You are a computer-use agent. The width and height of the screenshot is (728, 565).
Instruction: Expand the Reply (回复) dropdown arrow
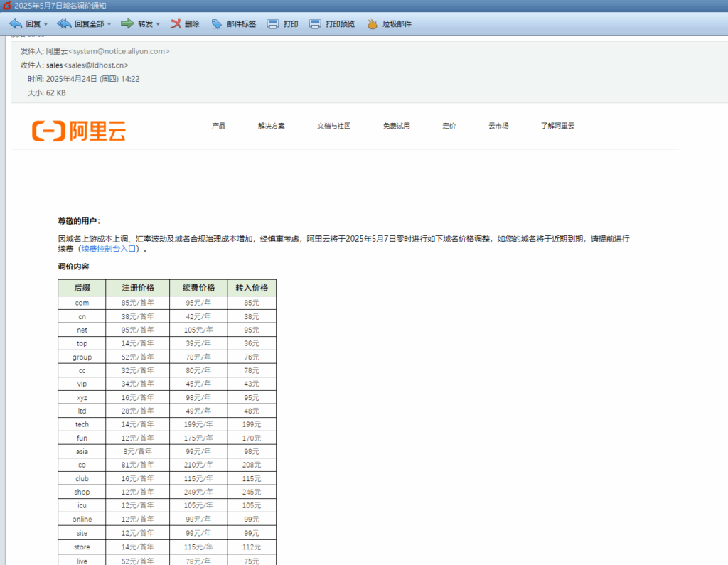[46, 24]
